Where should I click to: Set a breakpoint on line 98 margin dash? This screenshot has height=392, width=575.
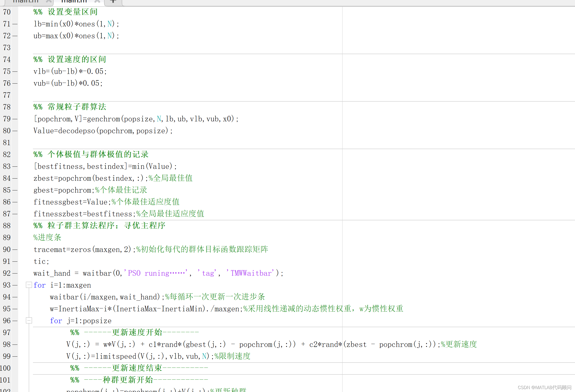click(15, 344)
